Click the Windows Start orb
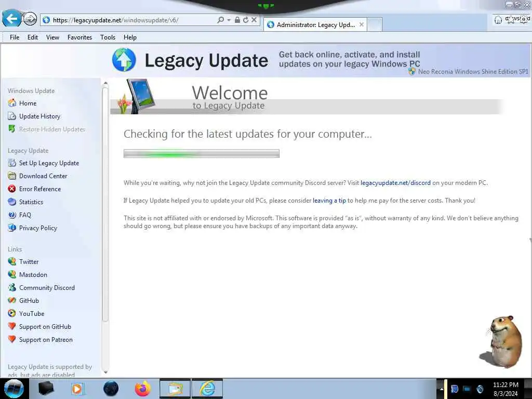The height and width of the screenshot is (399, 532). click(14, 389)
